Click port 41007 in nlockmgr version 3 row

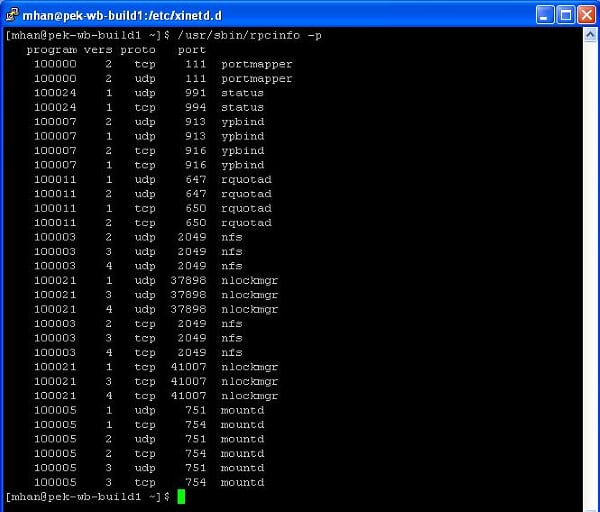[188, 382]
